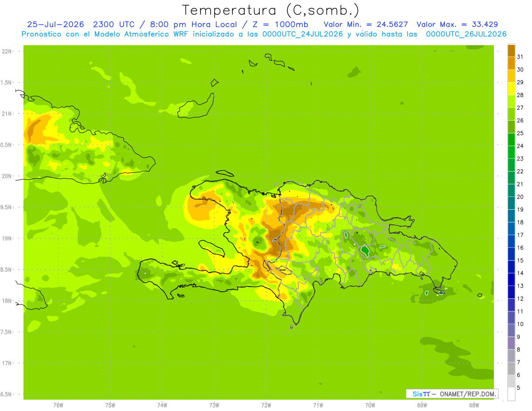Select the legend value '5'
532x411 pixels.
pyautogui.click(x=519, y=388)
